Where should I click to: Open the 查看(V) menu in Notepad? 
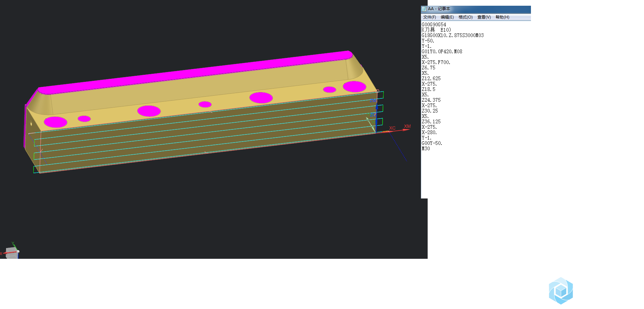click(484, 17)
